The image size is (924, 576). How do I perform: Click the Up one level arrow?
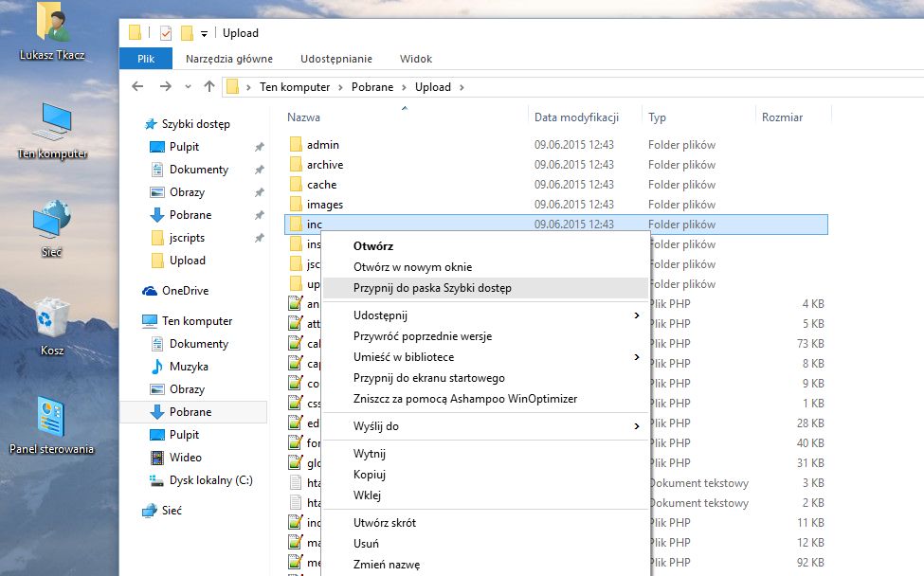209,86
